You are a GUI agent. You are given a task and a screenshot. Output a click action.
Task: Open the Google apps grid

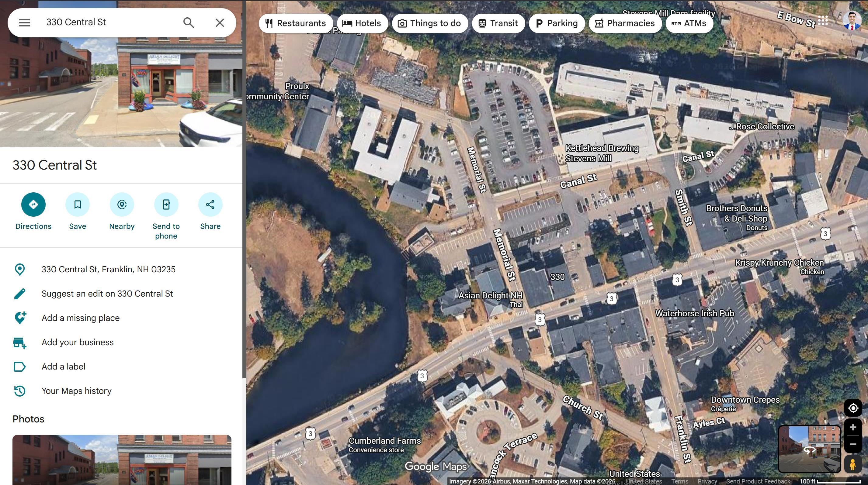(823, 21)
